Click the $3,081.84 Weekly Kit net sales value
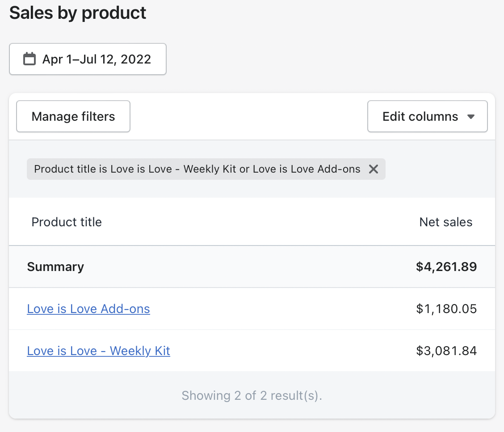The width and height of the screenshot is (504, 432). click(x=446, y=351)
